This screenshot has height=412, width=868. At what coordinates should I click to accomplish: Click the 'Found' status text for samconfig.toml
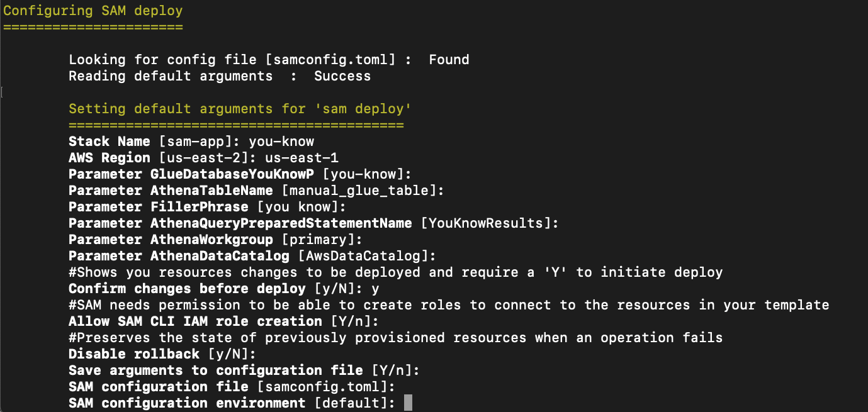coord(449,60)
